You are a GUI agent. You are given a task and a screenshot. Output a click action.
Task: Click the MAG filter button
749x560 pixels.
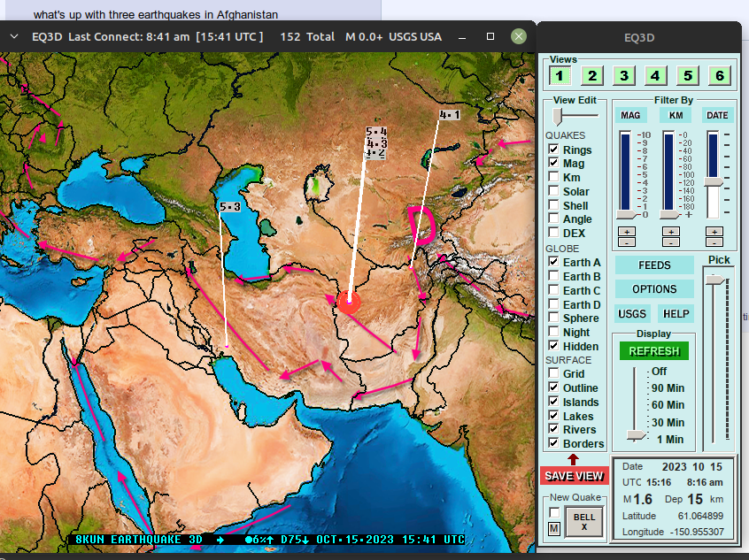[x=630, y=115]
